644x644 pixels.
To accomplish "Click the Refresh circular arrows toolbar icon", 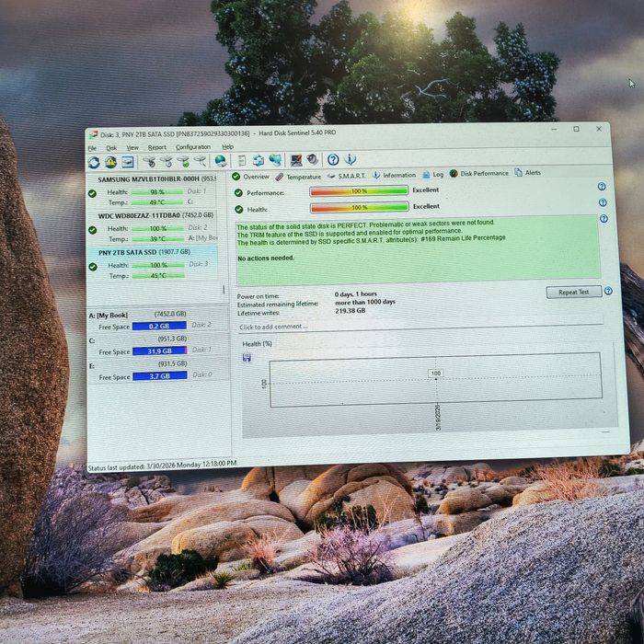I will coord(94,163).
